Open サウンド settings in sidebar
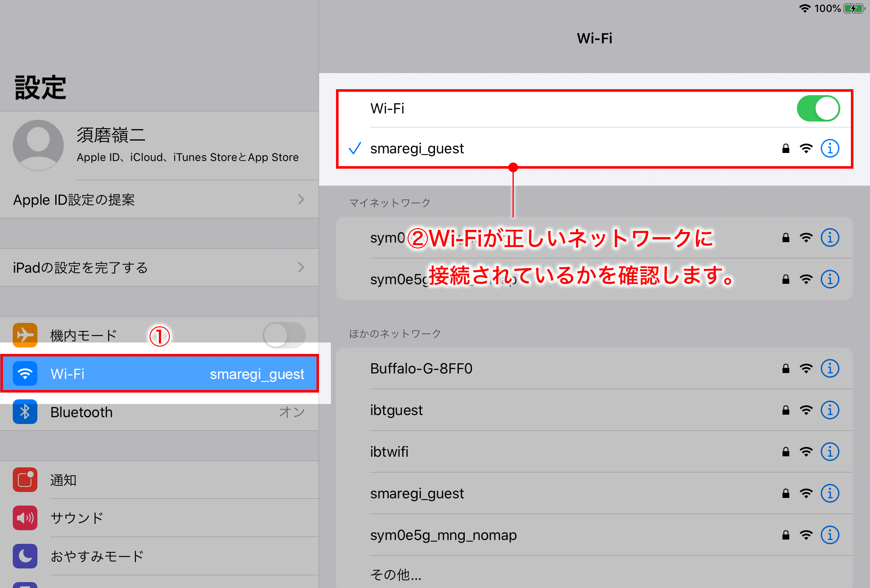 click(159, 518)
